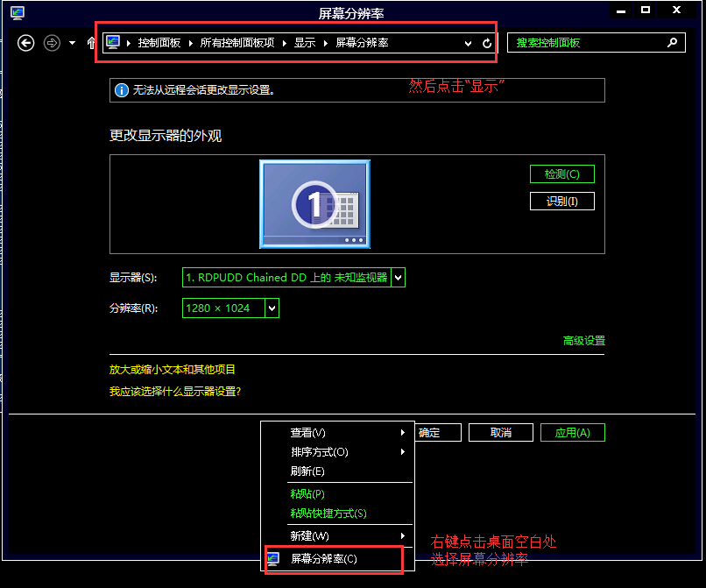
Task: Click the monitor icon in address bar
Action: click(113, 42)
